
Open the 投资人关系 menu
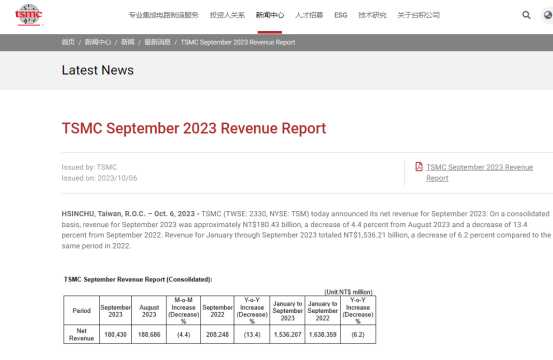[x=227, y=15]
